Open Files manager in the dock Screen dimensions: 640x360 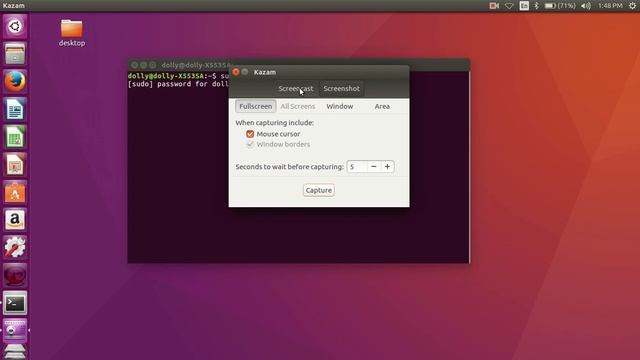click(x=15, y=54)
